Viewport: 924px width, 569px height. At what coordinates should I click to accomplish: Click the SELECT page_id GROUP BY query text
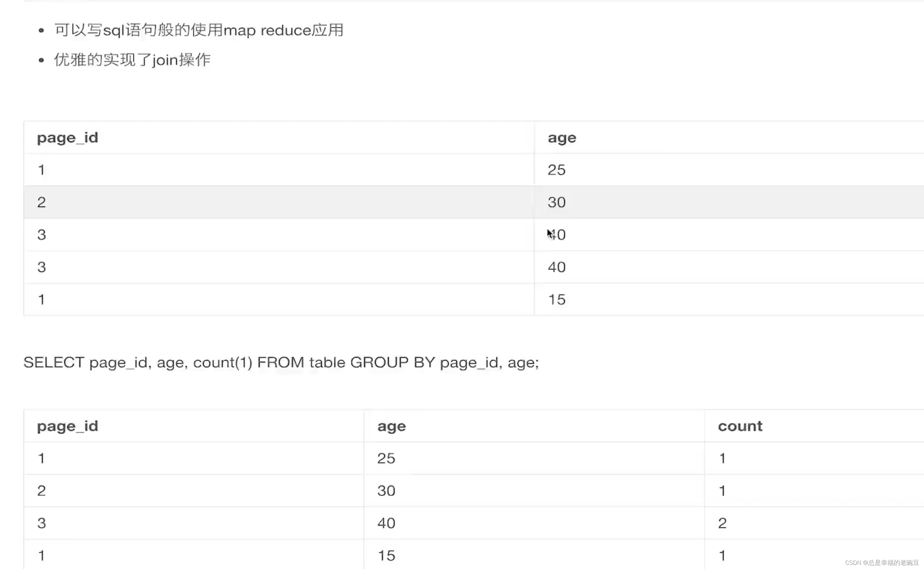pyautogui.click(x=281, y=362)
